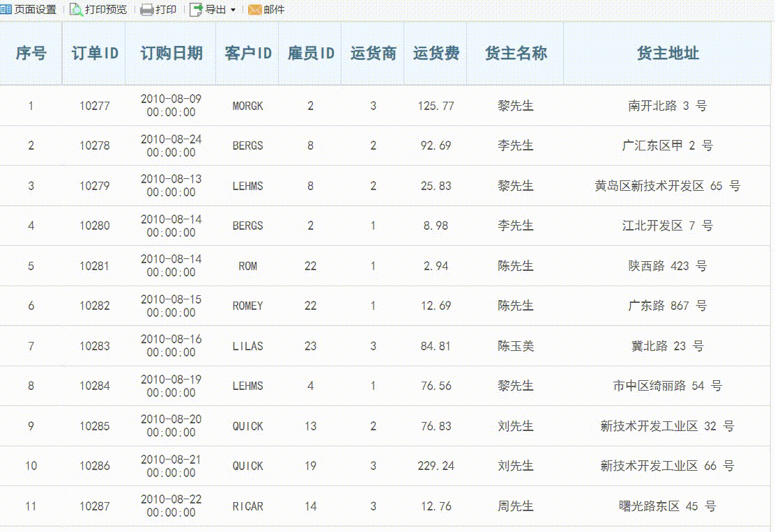Click the 订购日期 column header
This screenshot has width=775, height=532.
(171, 54)
